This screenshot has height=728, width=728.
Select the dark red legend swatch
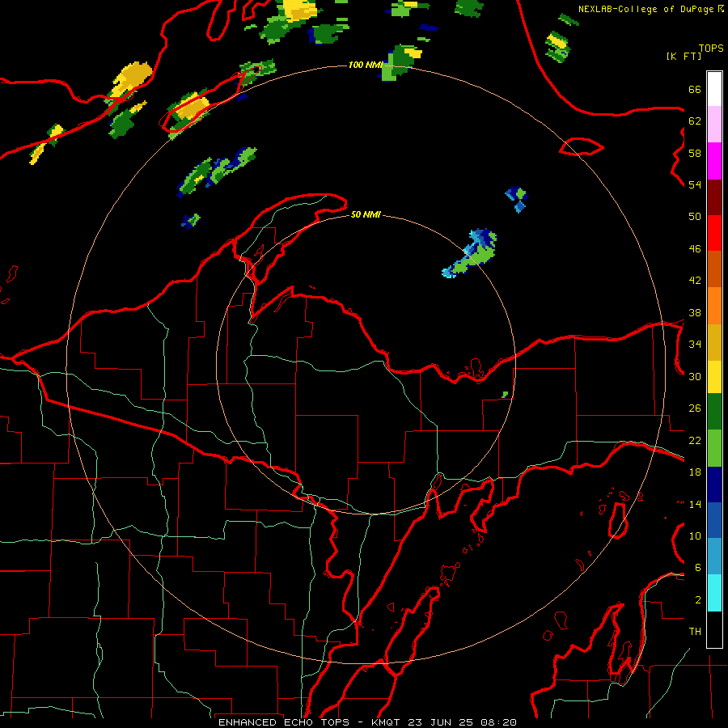point(714,197)
